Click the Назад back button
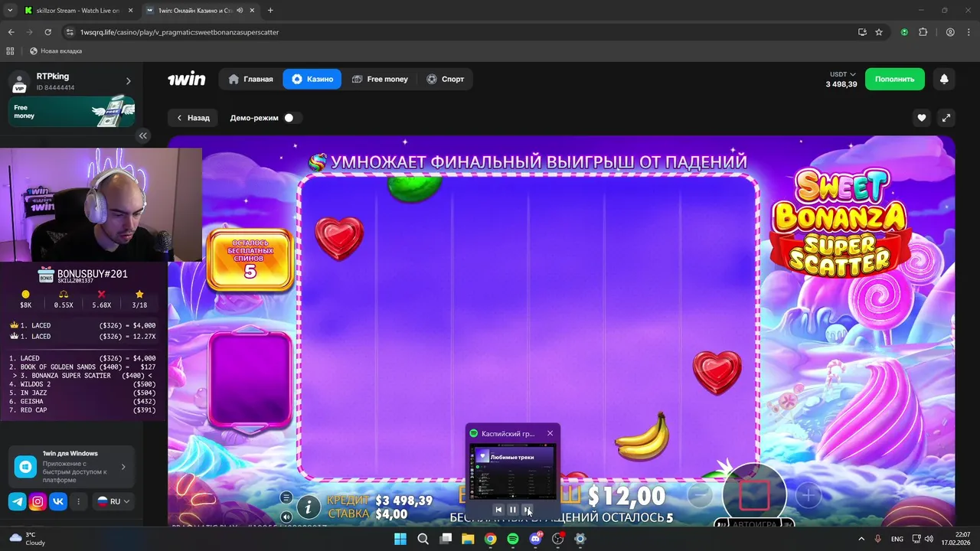980x551 pixels. [193, 118]
